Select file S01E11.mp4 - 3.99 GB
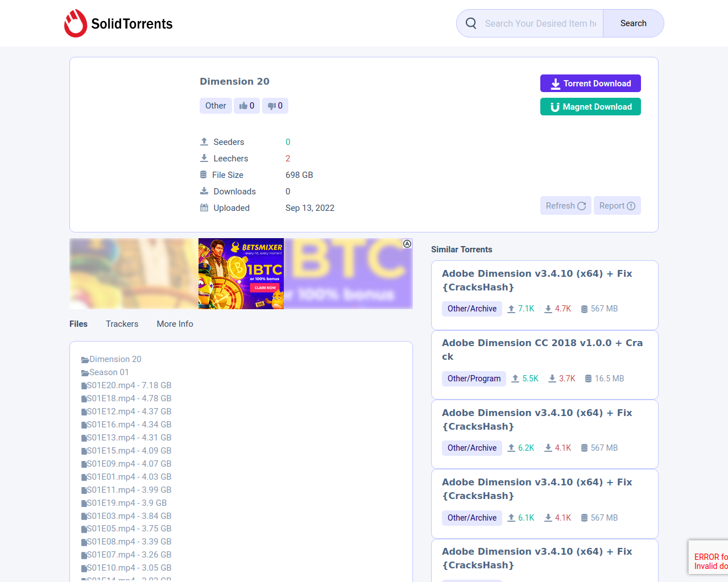 tap(129, 490)
